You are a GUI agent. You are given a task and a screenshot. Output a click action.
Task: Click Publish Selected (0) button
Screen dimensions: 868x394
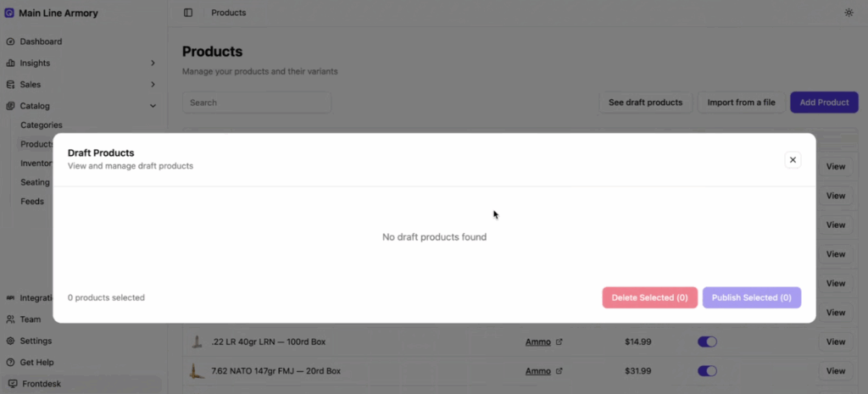tap(751, 297)
